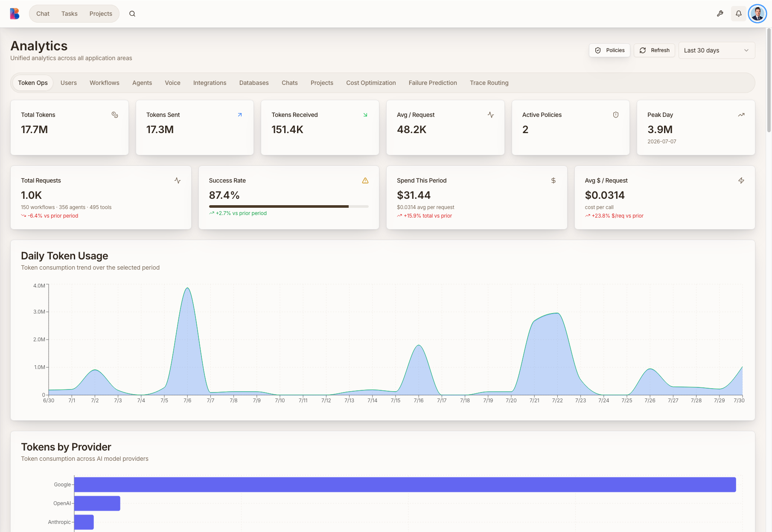This screenshot has height=532, width=772.
Task: Open the Databases tab
Action: pyautogui.click(x=254, y=83)
